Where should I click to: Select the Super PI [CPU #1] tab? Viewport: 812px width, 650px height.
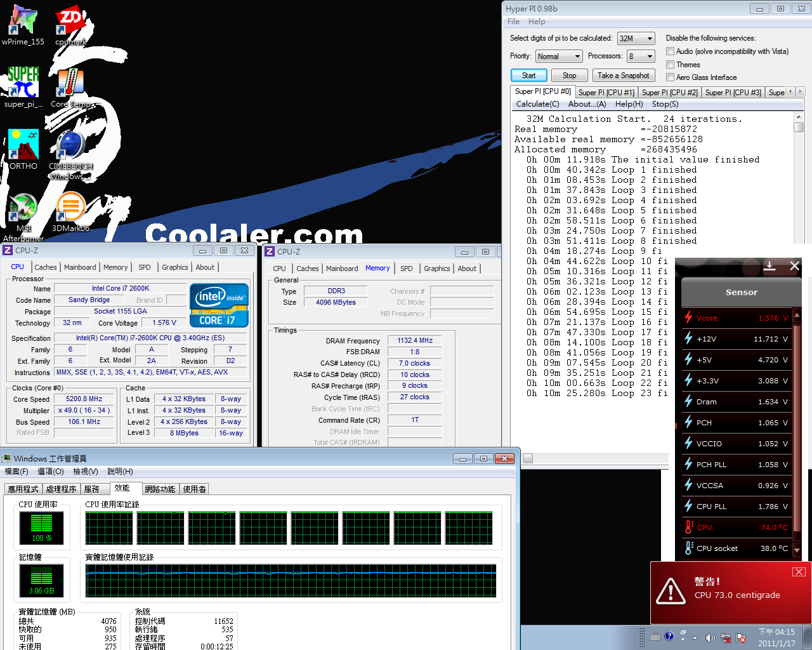[606, 93]
